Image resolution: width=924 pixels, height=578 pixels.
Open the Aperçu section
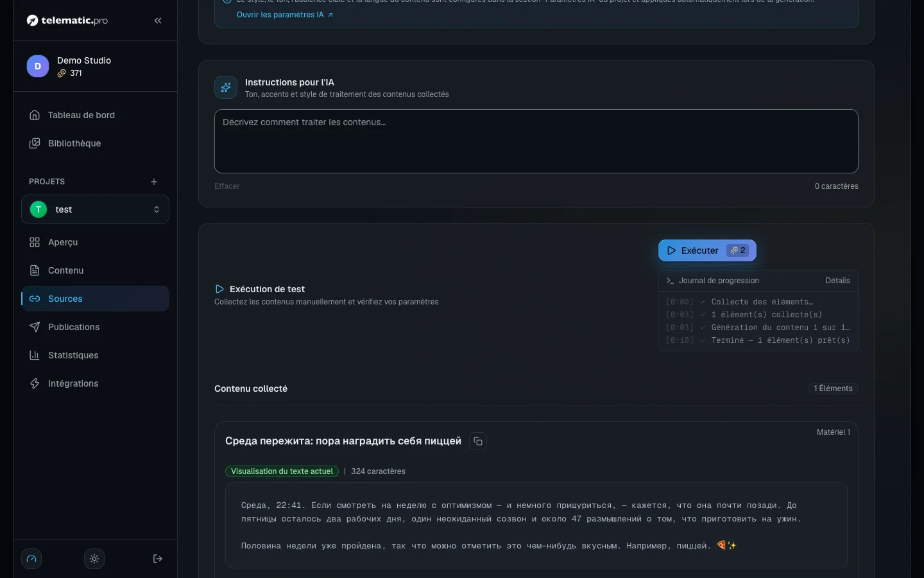(95, 242)
